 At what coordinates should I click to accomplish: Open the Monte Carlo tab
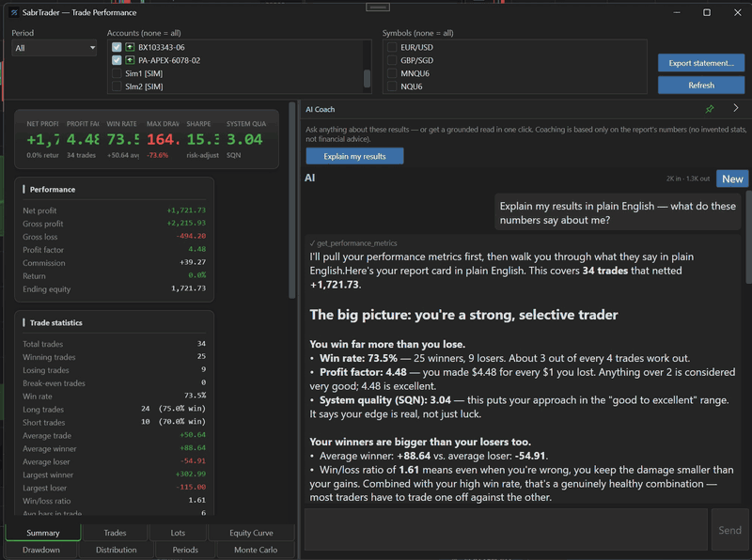[256, 550]
